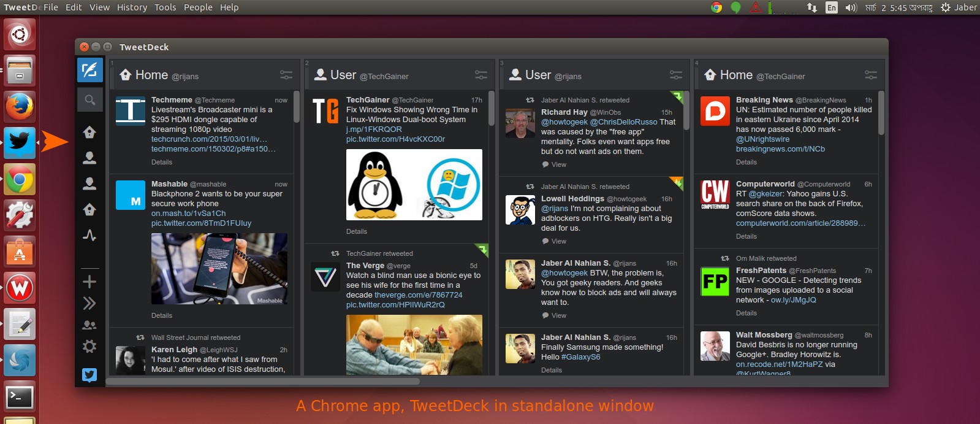Open the session gear menu beside Jaber
Viewport: 980px width, 424px height.
point(946,7)
